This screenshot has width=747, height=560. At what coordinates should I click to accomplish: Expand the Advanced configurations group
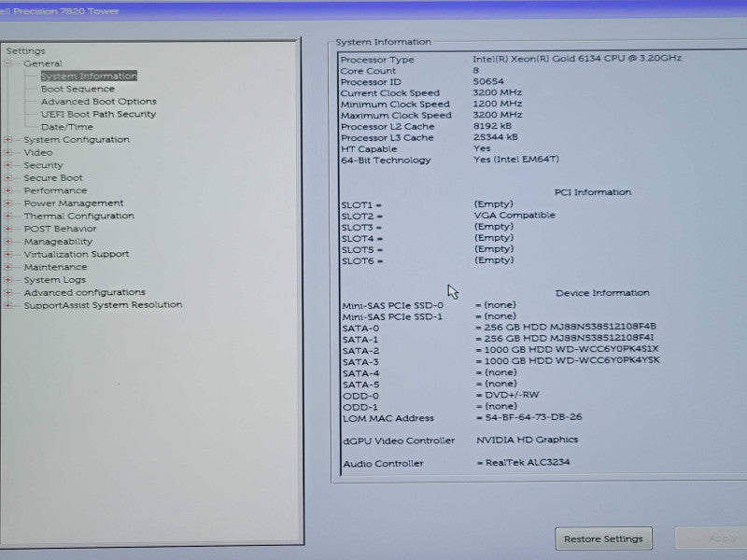pos(8,292)
